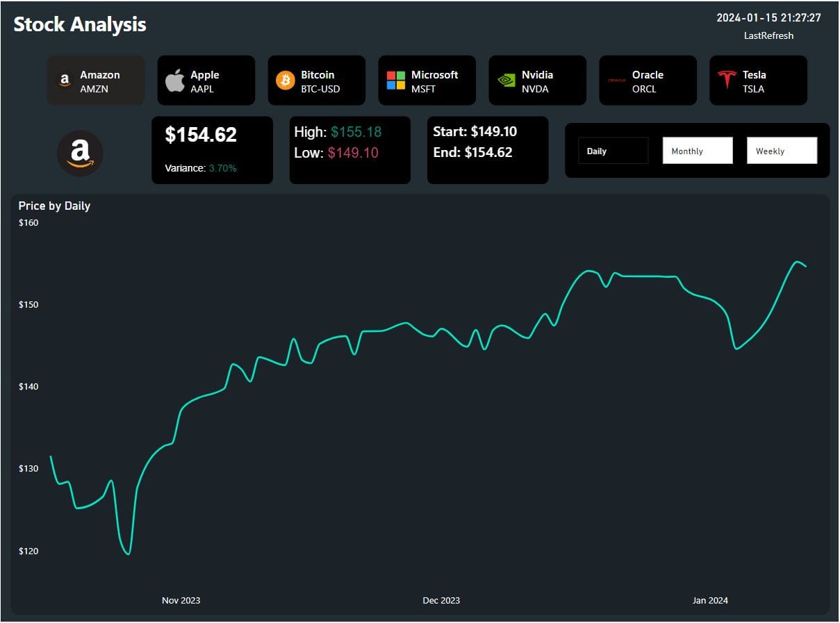Choose the Bitcoin BTC-USD card
The width and height of the screenshot is (840, 623).
317,81
